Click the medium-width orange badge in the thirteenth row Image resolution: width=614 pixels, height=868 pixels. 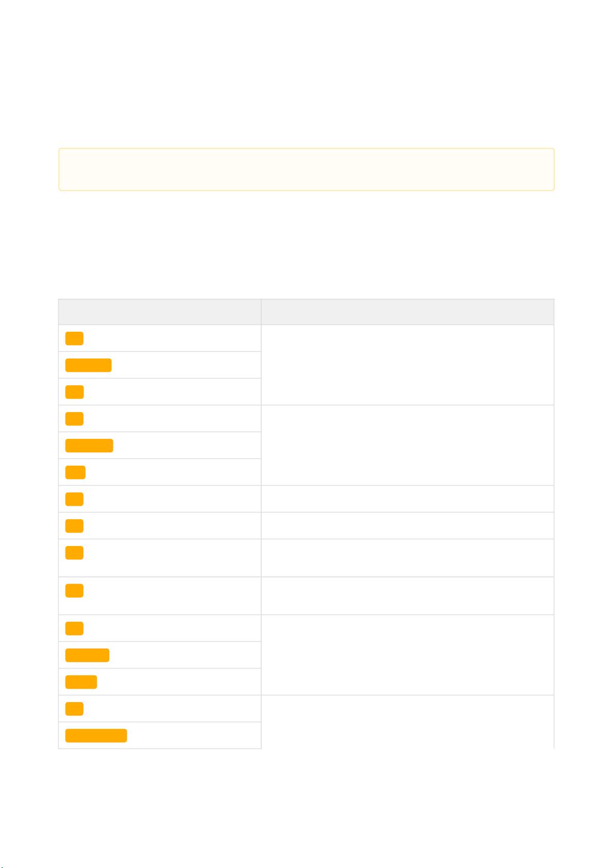click(81, 682)
